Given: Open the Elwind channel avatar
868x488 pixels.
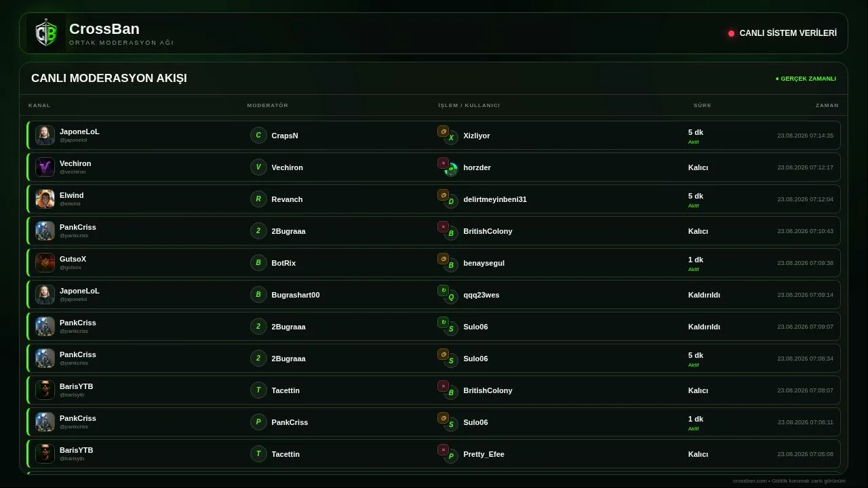Looking at the screenshot, I should click(45, 199).
